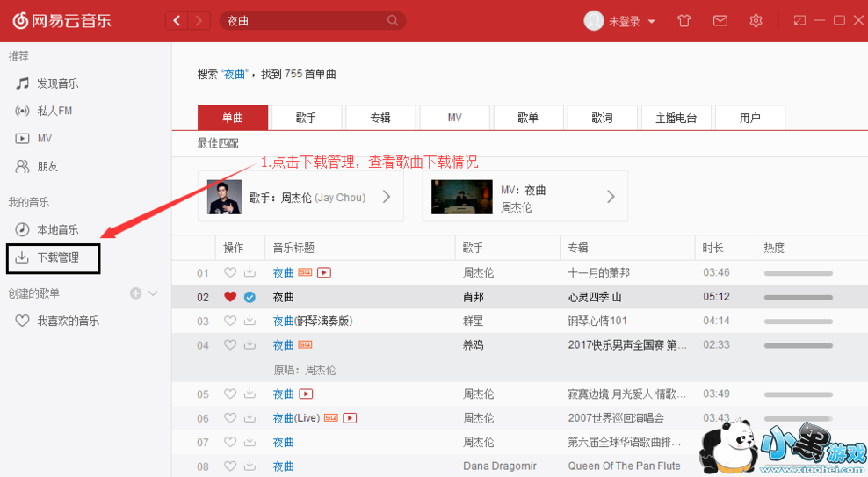Select the 专辑 search tab
This screenshot has width=868, height=477.
pyautogui.click(x=380, y=118)
